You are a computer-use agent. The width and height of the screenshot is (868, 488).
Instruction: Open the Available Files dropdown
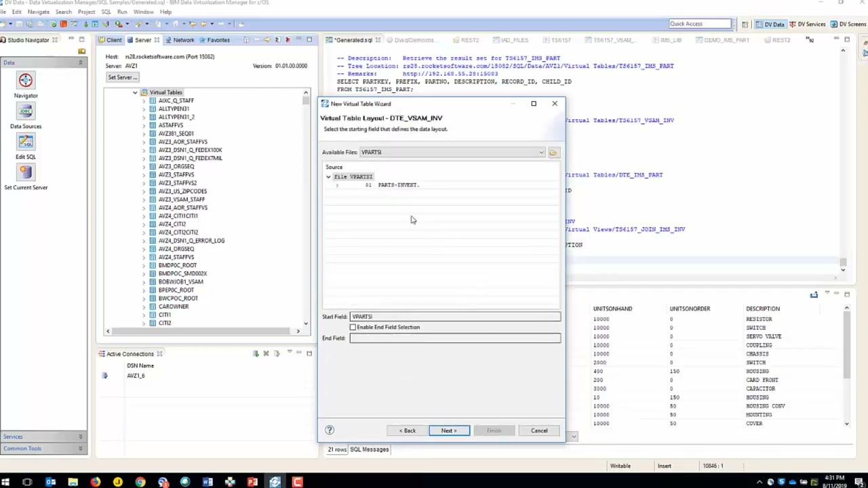point(541,152)
